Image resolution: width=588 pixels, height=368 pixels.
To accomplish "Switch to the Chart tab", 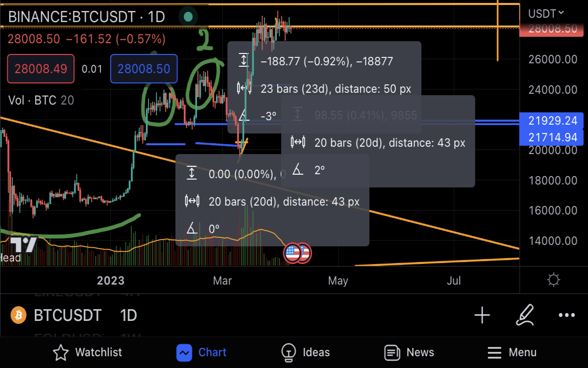I will [x=201, y=352].
